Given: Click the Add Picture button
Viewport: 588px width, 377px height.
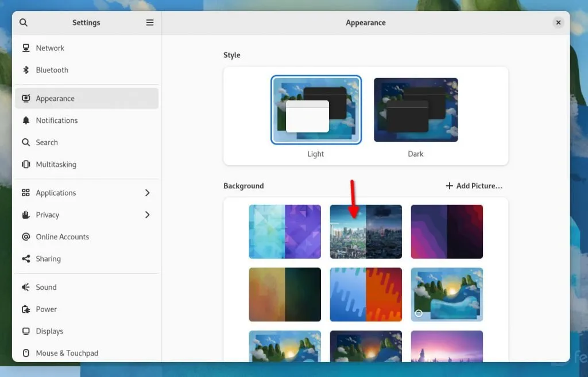Looking at the screenshot, I should [x=473, y=185].
